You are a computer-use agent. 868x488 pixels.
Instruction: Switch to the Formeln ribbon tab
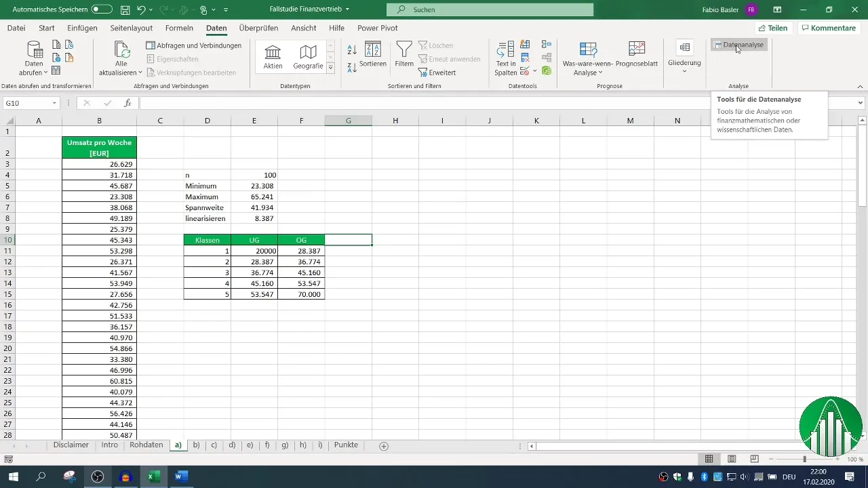tap(179, 28)
